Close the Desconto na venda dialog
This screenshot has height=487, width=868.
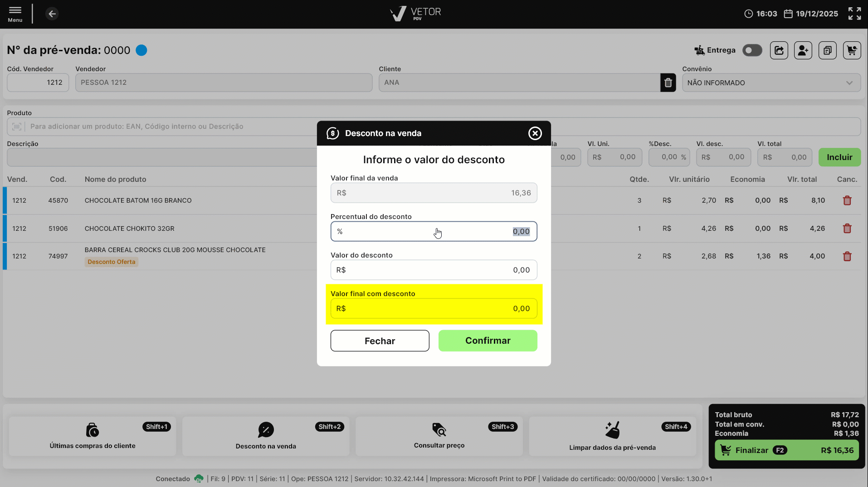coord(535,133)
